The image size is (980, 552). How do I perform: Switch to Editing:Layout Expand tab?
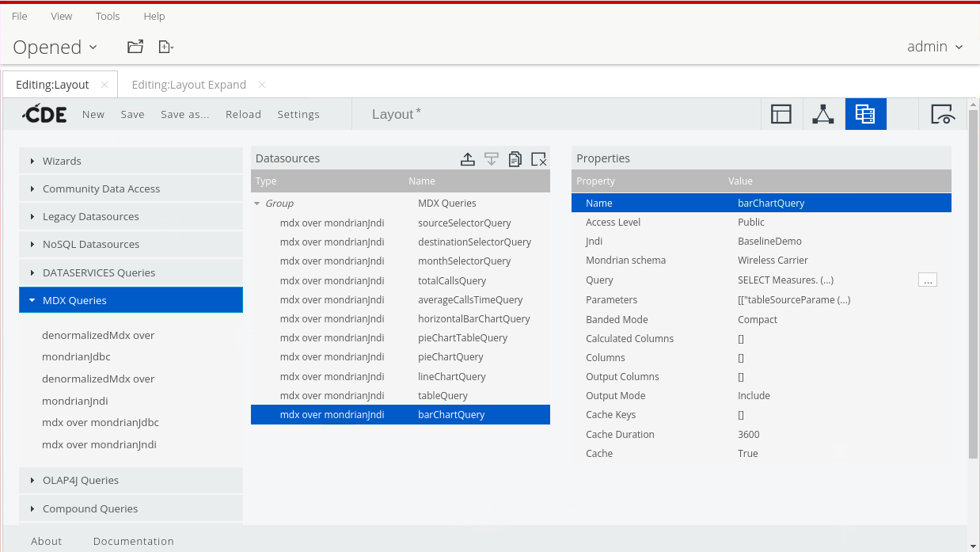[188, 85]
